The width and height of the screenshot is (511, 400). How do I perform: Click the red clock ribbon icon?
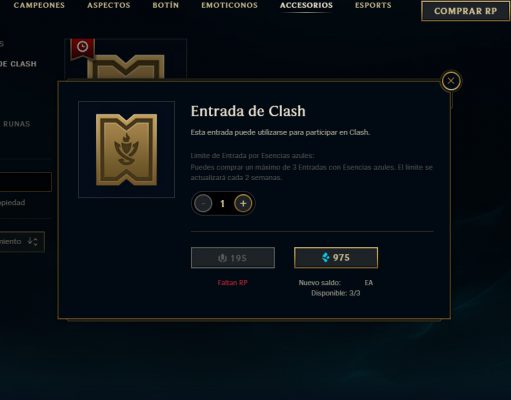[82, 49]
